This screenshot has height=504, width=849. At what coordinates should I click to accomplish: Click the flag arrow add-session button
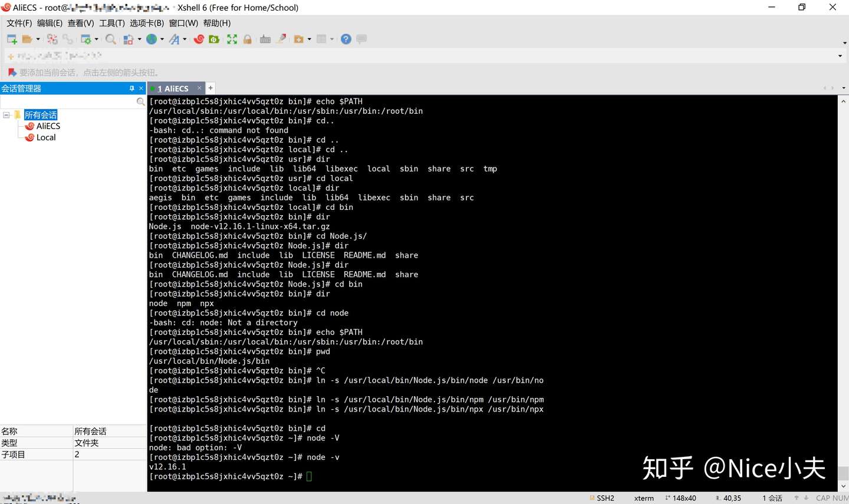click(12, 73)
